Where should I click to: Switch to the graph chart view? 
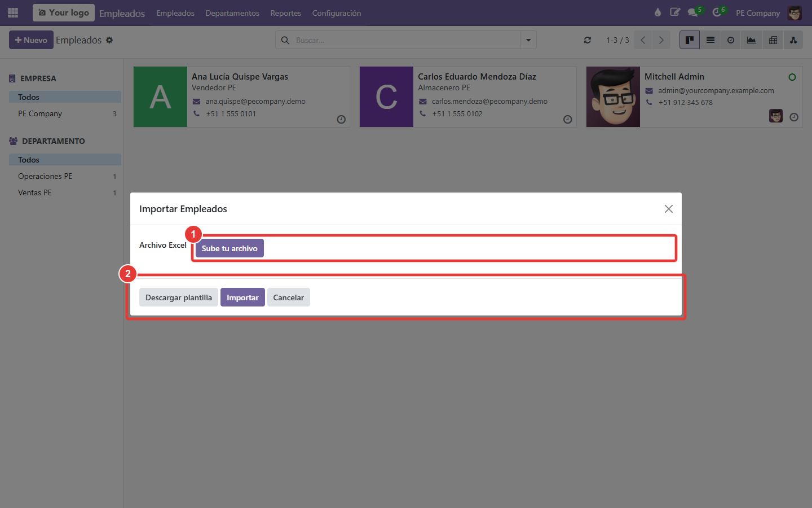(752, 40)
